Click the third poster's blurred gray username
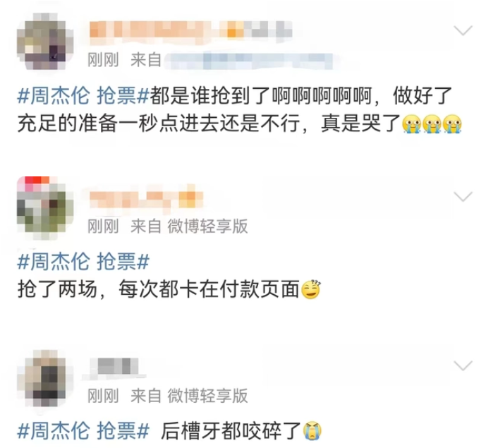Image resolution: width=486 pixels, height=448 pixels. (115, 368)
